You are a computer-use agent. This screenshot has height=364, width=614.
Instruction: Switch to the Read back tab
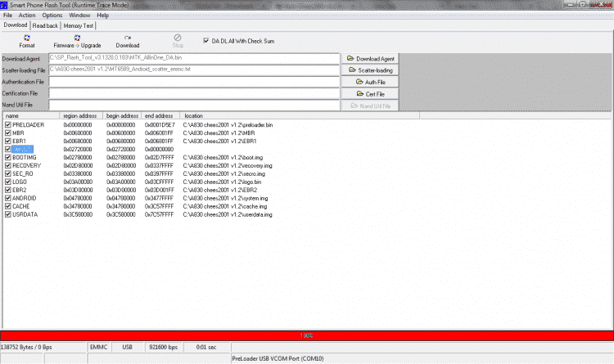coord(45,25)
